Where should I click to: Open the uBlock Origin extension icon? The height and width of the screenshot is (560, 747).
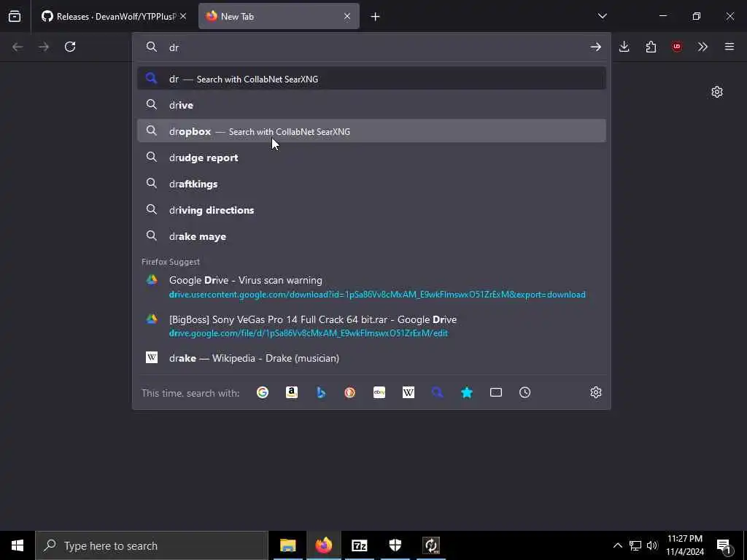[677, 47]
